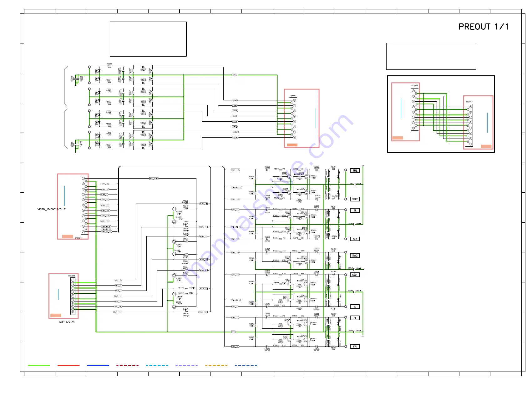Image resolution: width=532 pixels, height=395 pixels.
Task: Click the AMP_MUTE net label
Action: click(x=154, y=179)
